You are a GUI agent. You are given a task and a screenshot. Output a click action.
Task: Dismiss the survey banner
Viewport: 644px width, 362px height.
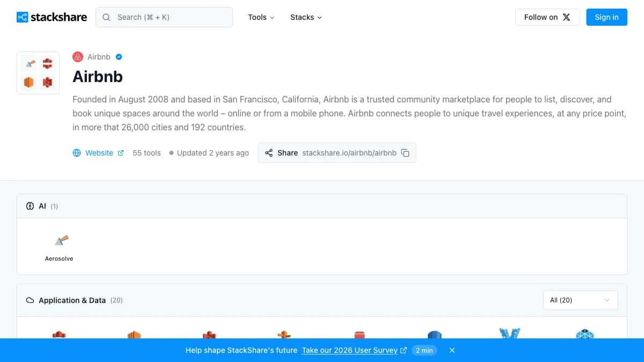(452, 350)
